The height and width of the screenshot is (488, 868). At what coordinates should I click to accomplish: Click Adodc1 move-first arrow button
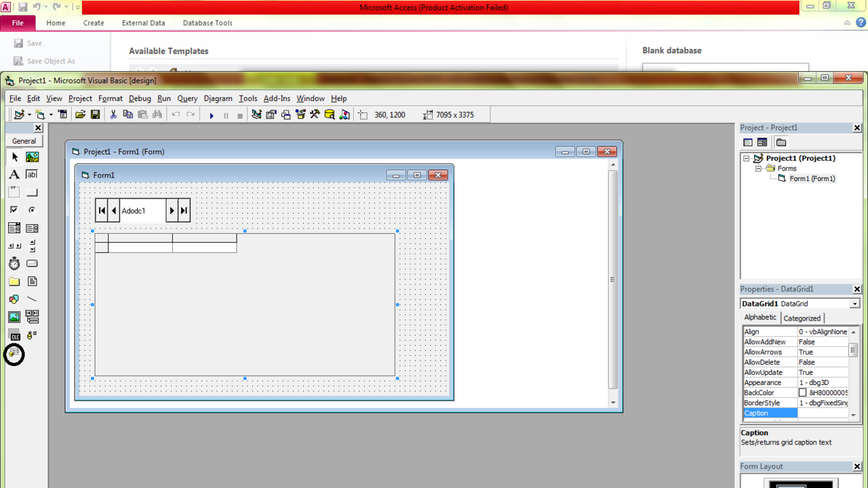click(102, 211)
